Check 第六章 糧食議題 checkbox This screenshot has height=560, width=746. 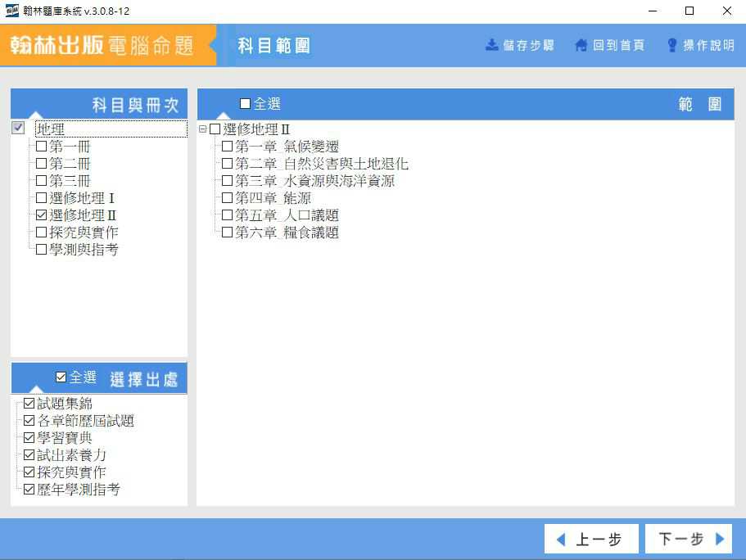click(x=228, y=232)
